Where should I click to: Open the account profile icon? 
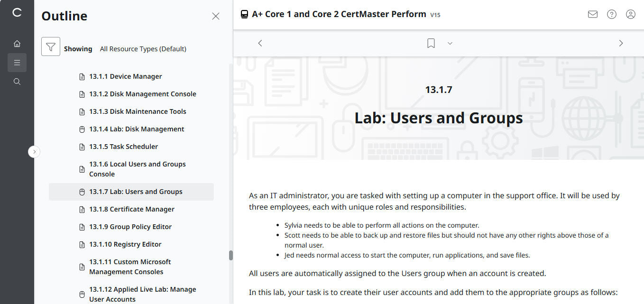(630, 14)
